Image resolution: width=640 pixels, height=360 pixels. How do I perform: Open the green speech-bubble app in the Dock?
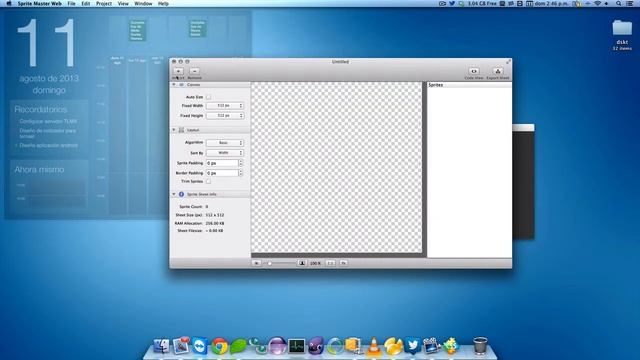pyautogui.click(x=238, y=346)
